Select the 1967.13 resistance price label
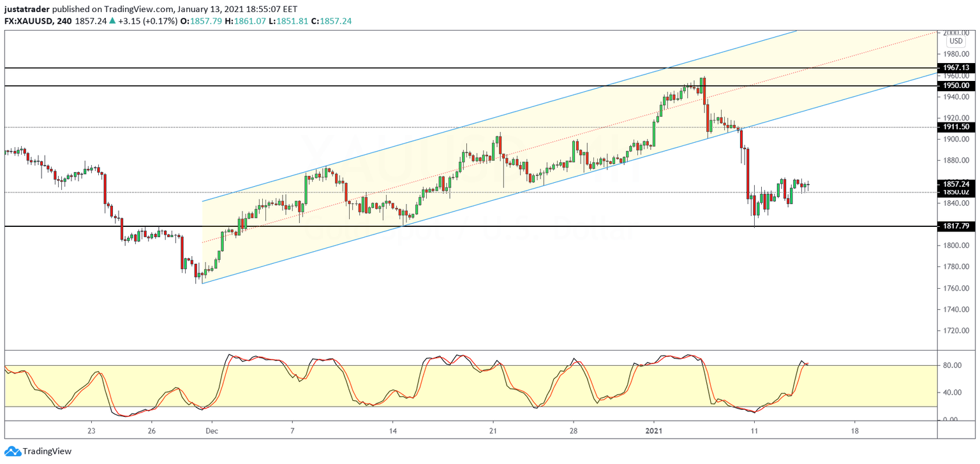Image resolution: width=980 pixels, height=464 pixels. point(956,67)
